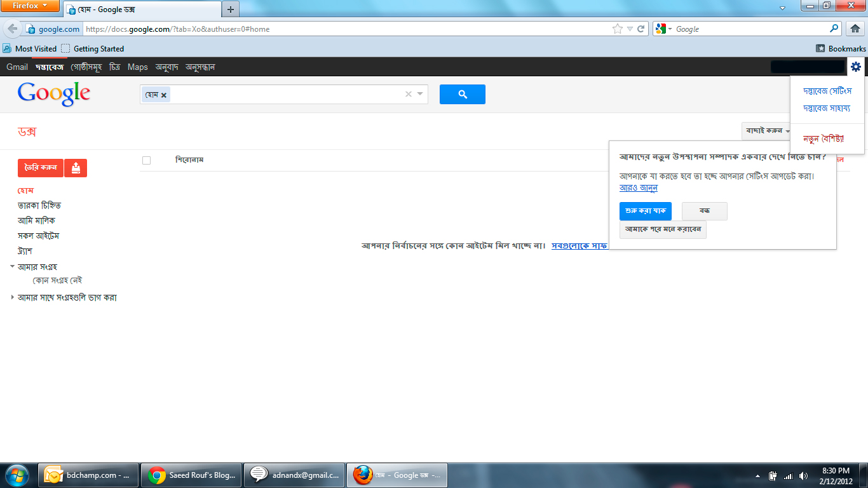Bookmark this page with the star icon
This screenshot has width=868, height=488.
point(617,29)
